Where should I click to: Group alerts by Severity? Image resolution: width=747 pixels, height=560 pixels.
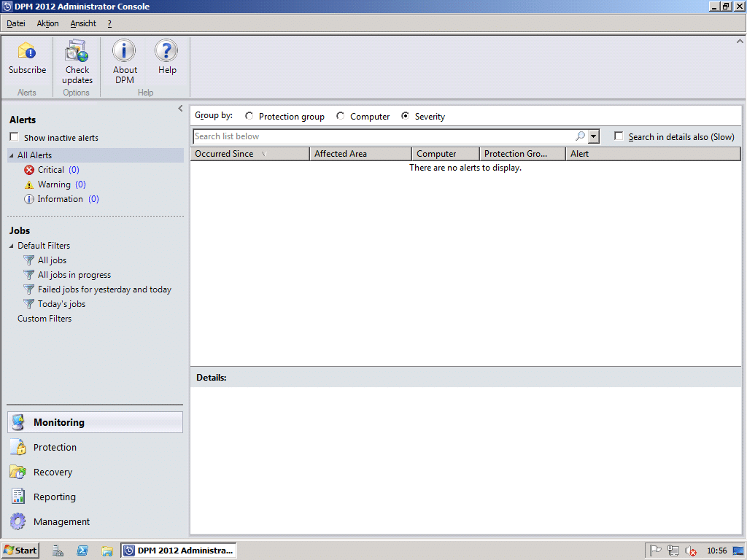point(405,116)
